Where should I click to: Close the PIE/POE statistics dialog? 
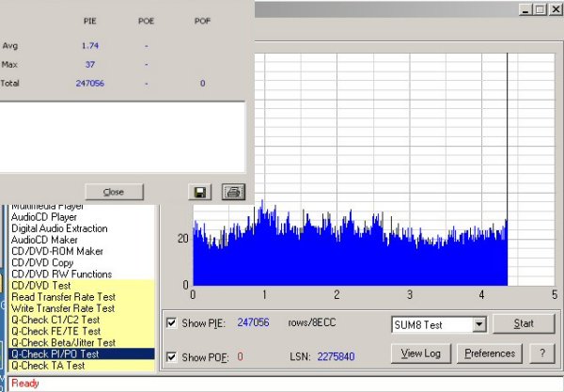coord(114,192)
